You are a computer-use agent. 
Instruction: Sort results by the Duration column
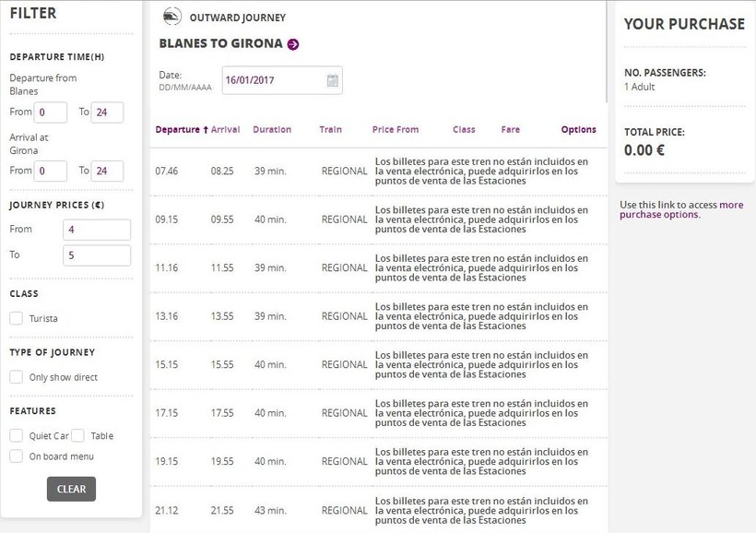pos(272,130)
